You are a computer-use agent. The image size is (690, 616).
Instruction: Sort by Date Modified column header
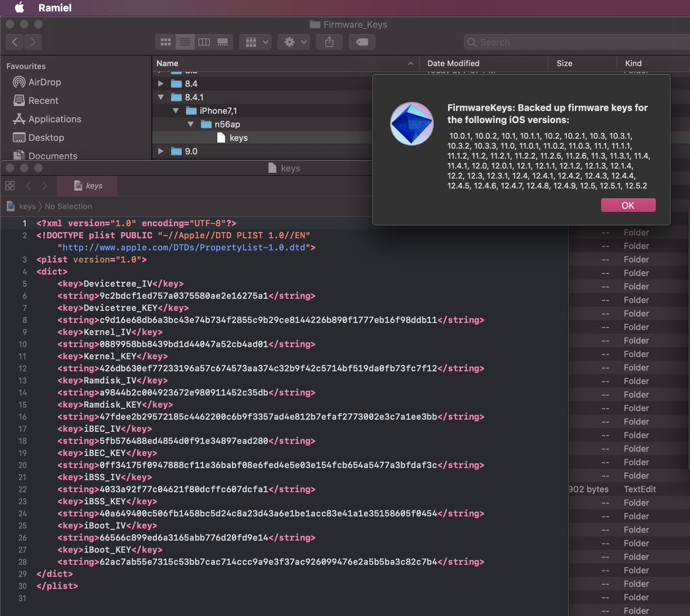(x=484, y=63)
